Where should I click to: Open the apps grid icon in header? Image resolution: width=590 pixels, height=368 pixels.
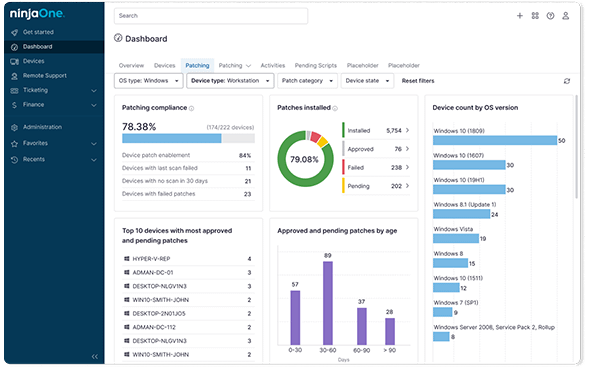535,16
